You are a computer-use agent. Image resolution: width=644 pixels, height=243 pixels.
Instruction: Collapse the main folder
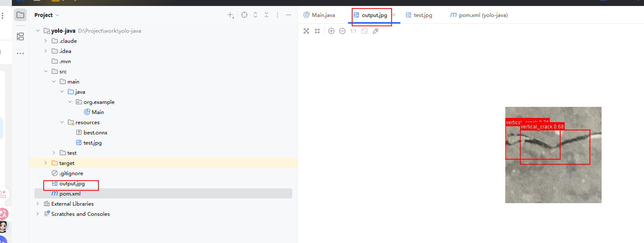click(x=54, y=82)
